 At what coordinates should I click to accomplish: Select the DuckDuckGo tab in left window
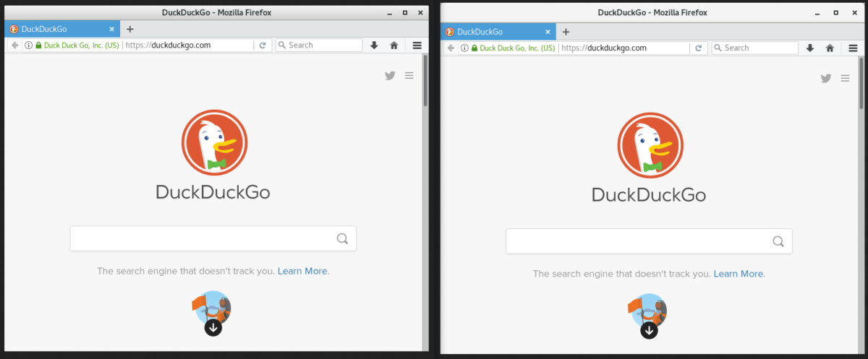point(61,29)
